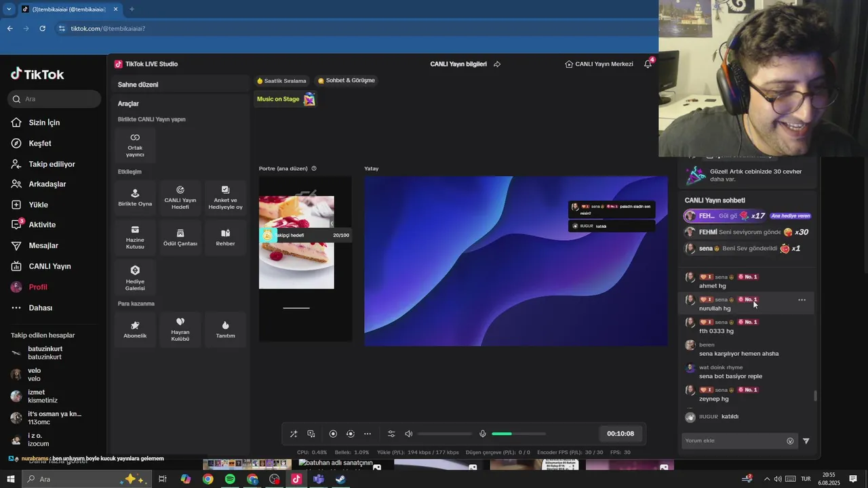Open the Hediye Galerisi tool
This screenshot has height=488, width=868.
135,277
